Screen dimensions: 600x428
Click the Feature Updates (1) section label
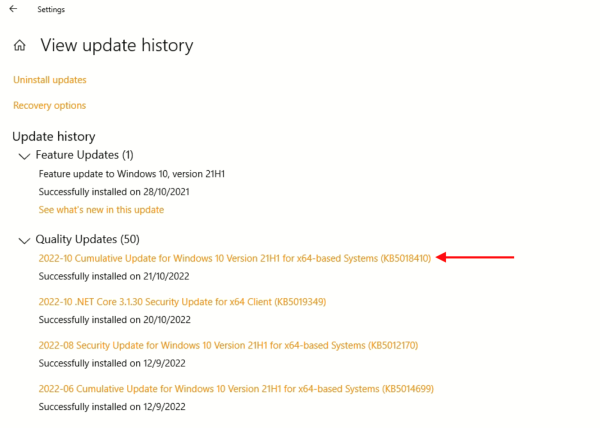[x=84, y=156]
